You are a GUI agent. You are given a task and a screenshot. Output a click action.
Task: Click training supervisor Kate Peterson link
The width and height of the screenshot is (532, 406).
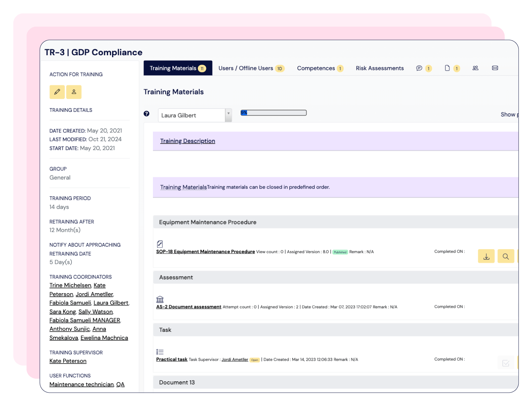point(68,361)
